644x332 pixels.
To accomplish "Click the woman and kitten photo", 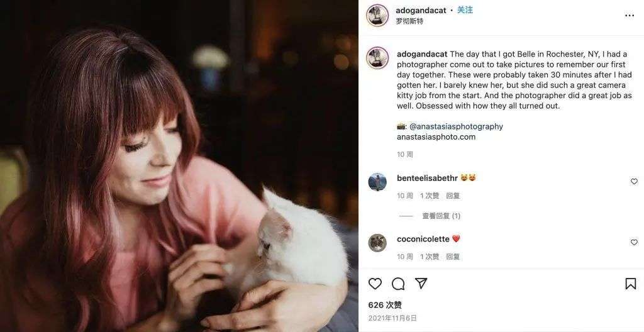I will tap(179, 166).
